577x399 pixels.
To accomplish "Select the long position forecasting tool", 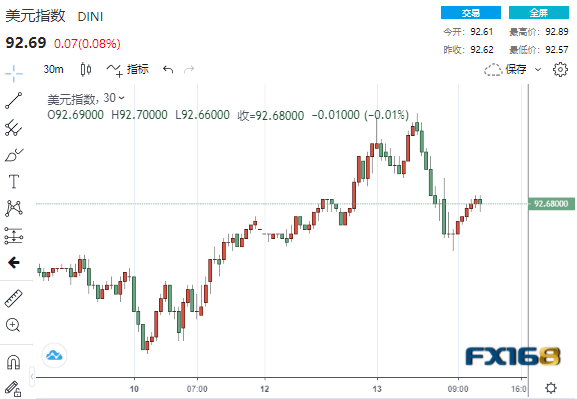I will (14, 236).
